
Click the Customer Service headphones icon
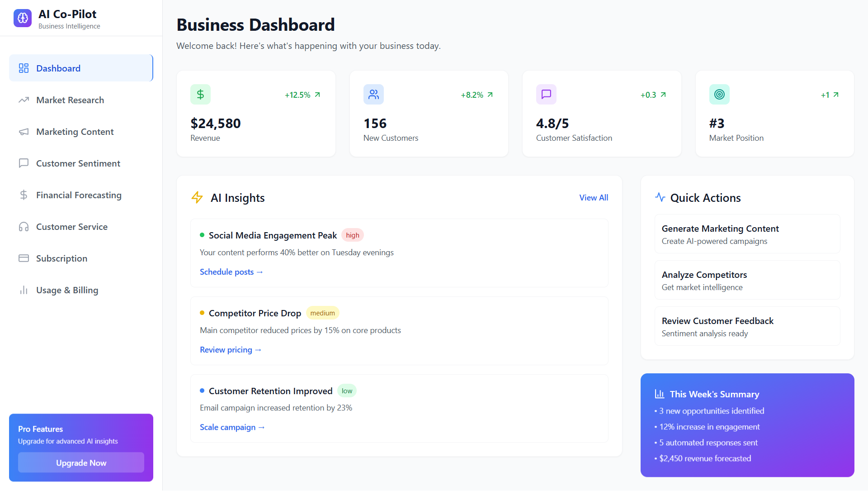24,227
